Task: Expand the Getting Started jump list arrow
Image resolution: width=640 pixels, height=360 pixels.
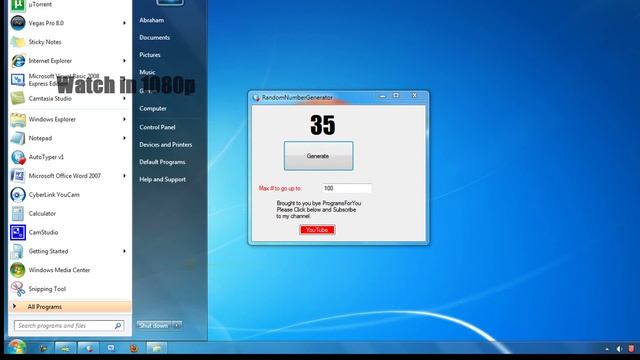Action: (x=124, y=251)
